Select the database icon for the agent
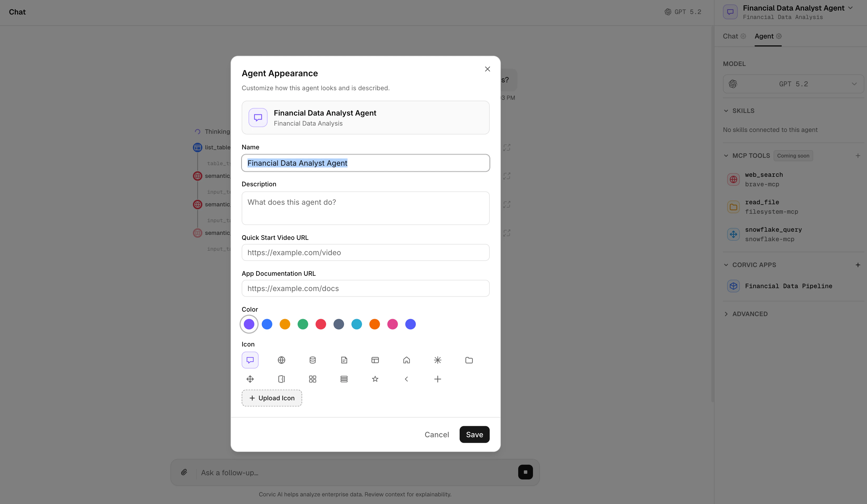Screen dimensions: 867x504 tap(312, 360)
